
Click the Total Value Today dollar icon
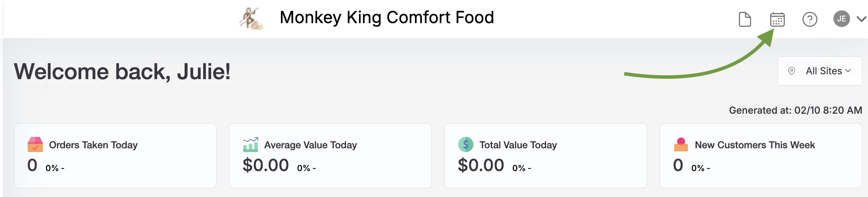tap(465, 144)
